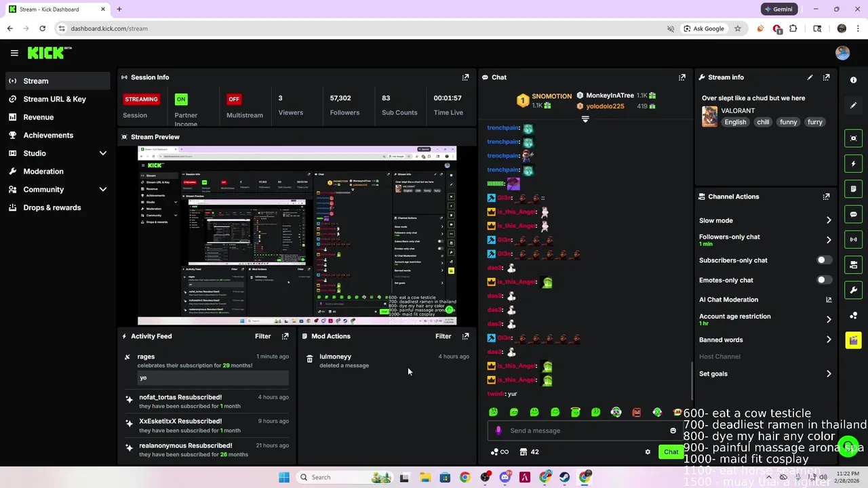Collapse chat leaderboard with down caret
Screen dimensions: 868x488
(585, 119)
